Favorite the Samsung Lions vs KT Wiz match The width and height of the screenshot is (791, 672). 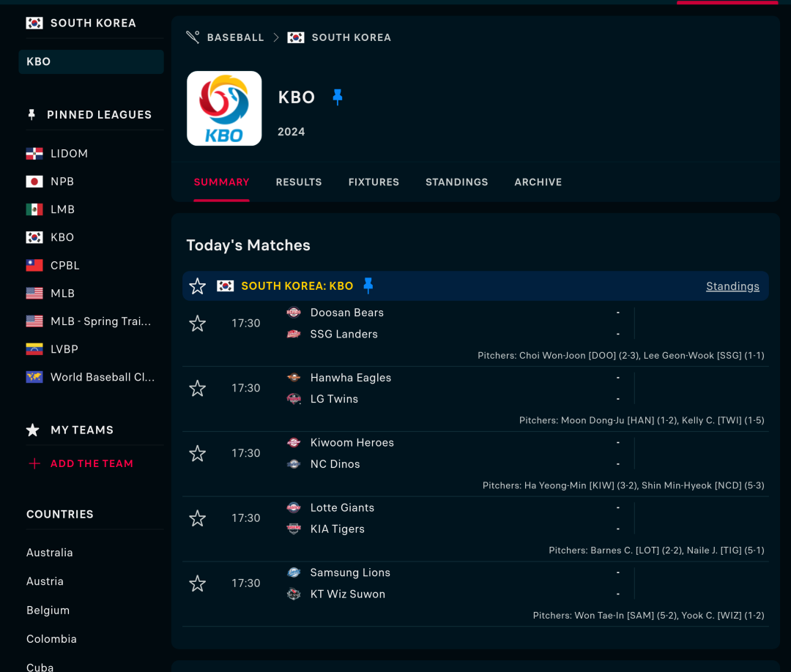(x=197, y=583)
